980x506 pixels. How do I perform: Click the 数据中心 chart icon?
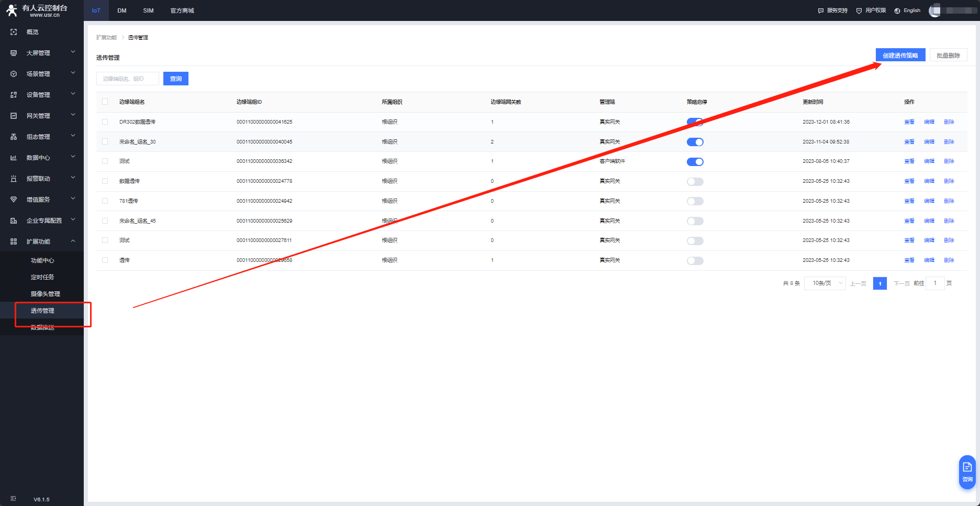coord(14,158)
